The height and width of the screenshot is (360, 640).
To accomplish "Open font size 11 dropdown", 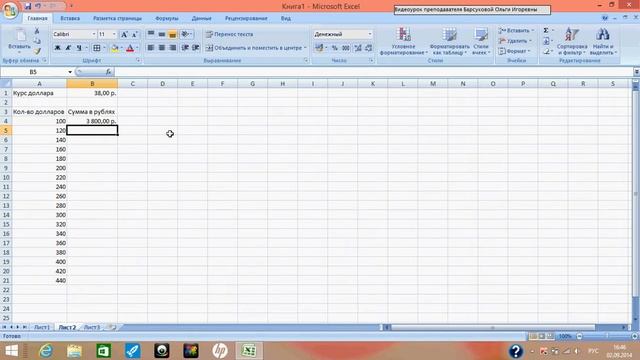I will tap(114, 34).
